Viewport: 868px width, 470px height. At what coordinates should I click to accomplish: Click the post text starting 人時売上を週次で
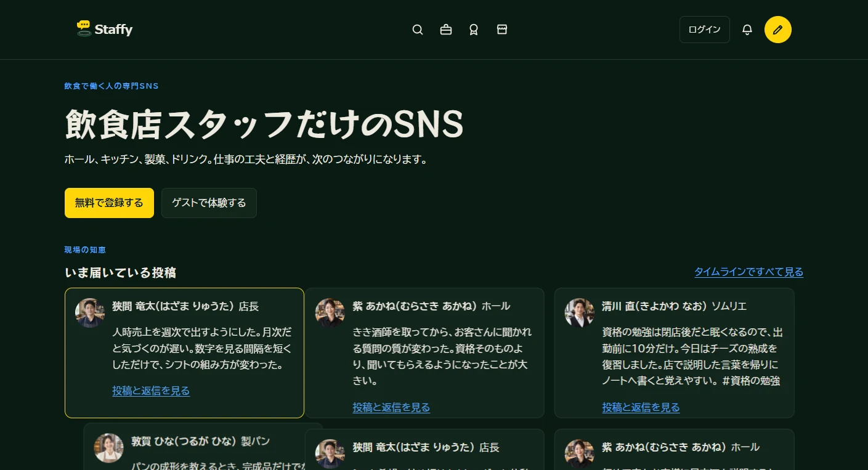click(x=202, y=349)
